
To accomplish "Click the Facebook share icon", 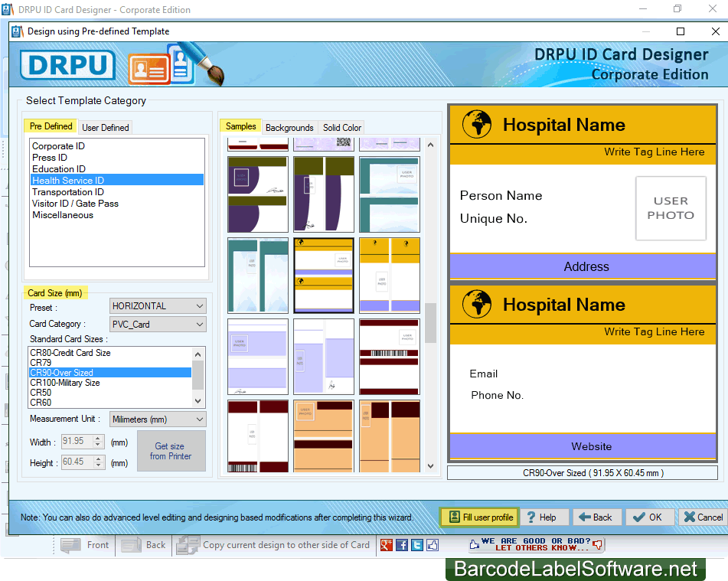I will coord(402,545).
